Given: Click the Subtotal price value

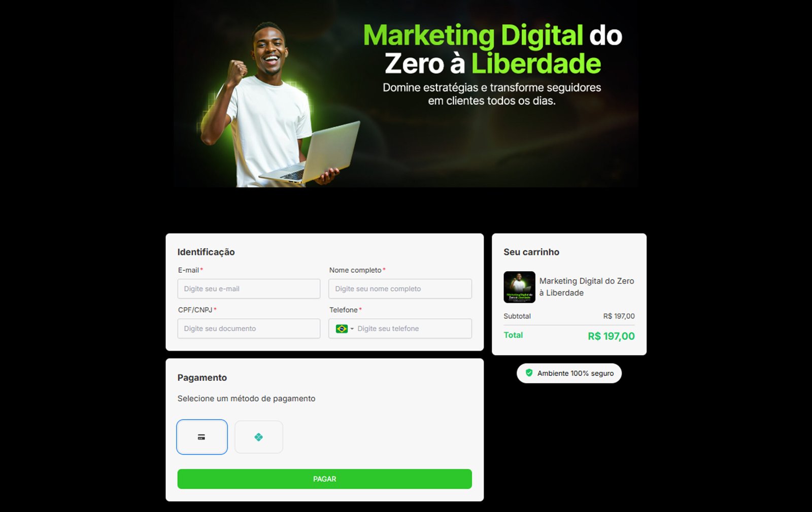Looking at the screenshot, I should coord(619,316).
